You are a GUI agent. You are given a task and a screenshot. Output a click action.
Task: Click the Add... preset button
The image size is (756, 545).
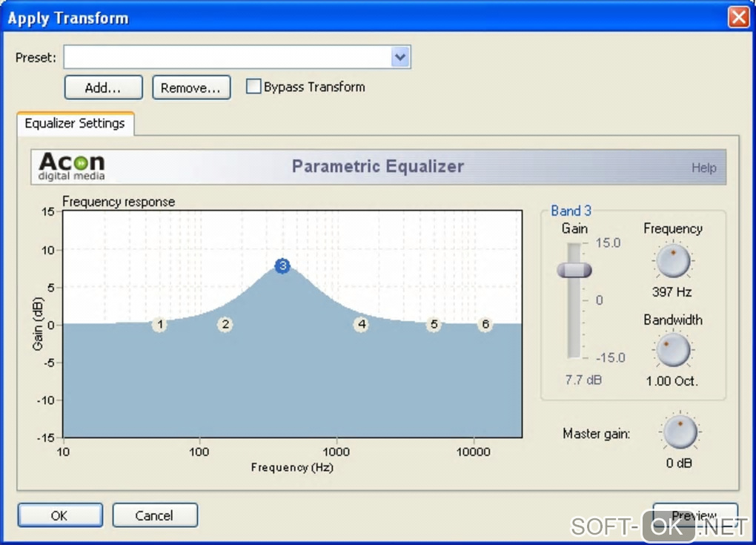(103, 87)
